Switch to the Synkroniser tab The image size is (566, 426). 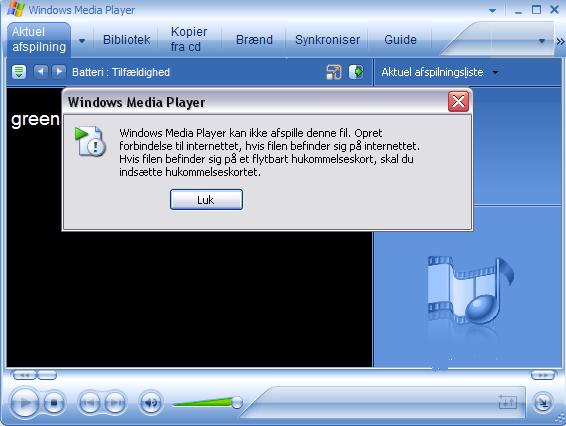point(327,40)
